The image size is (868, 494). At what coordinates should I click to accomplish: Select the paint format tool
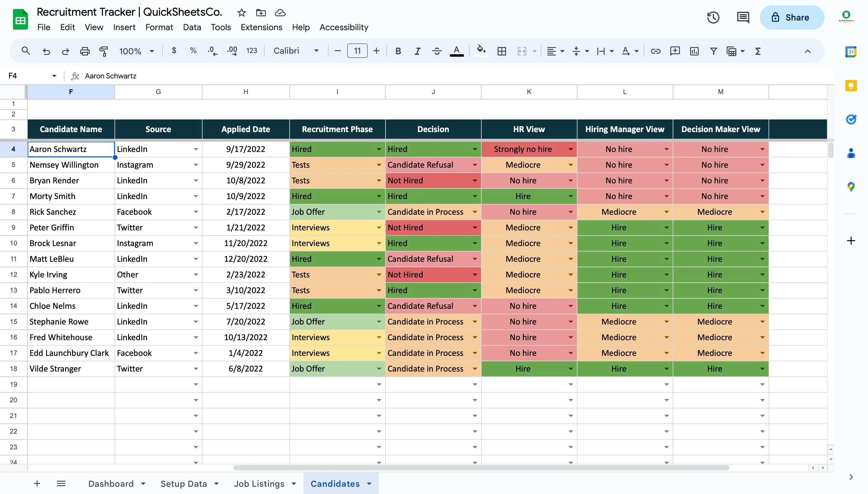point(103,51)
